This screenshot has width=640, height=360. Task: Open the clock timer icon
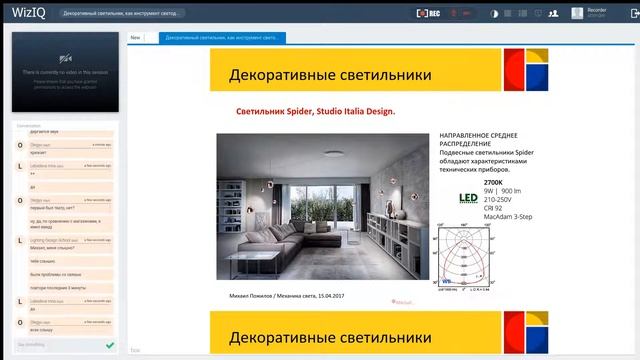point(538,13)
